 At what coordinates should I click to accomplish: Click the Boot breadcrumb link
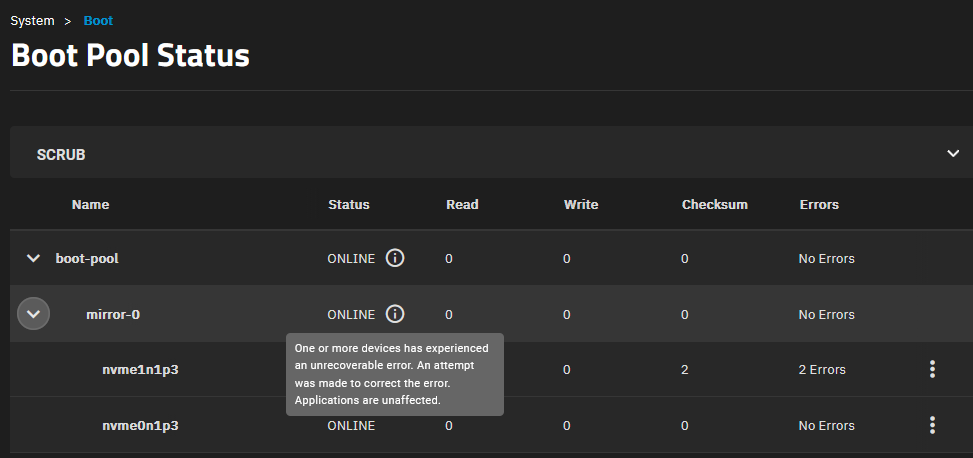pos(98,20)
